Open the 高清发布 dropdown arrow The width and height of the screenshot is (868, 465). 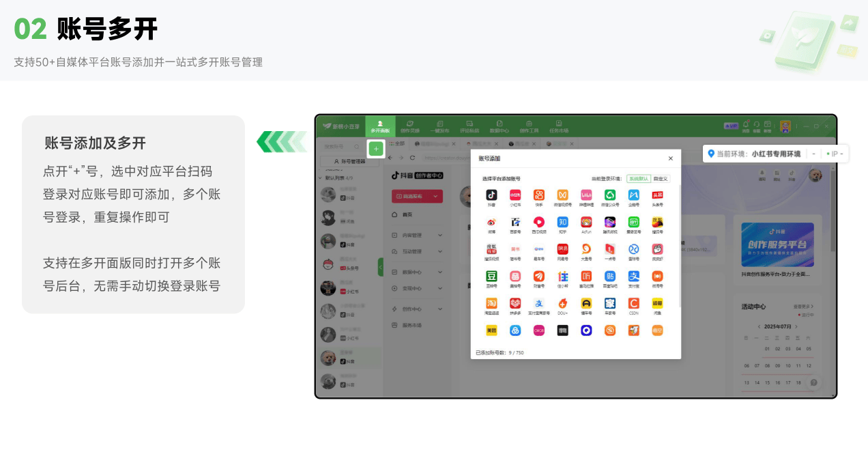point(436,196)
